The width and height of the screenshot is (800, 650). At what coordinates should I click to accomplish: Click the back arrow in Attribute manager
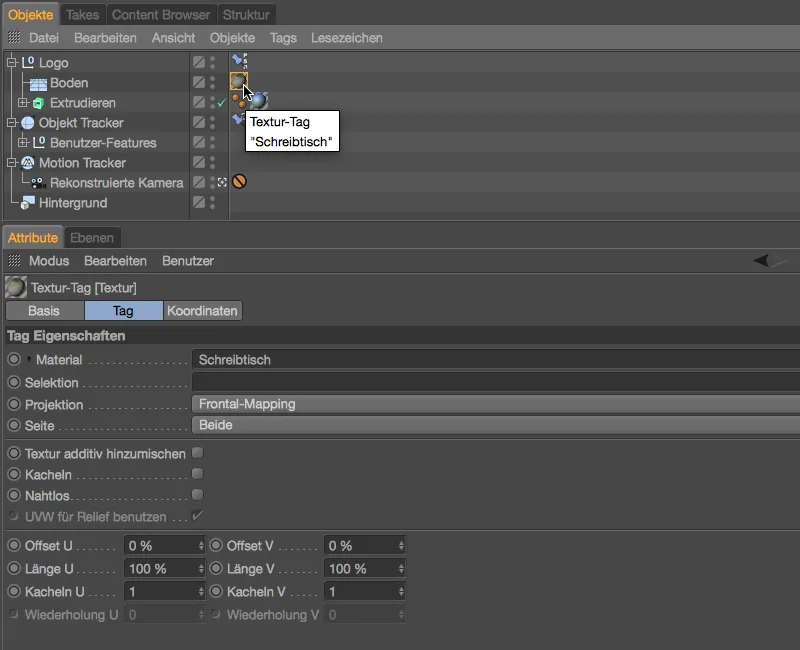(761, 261)
